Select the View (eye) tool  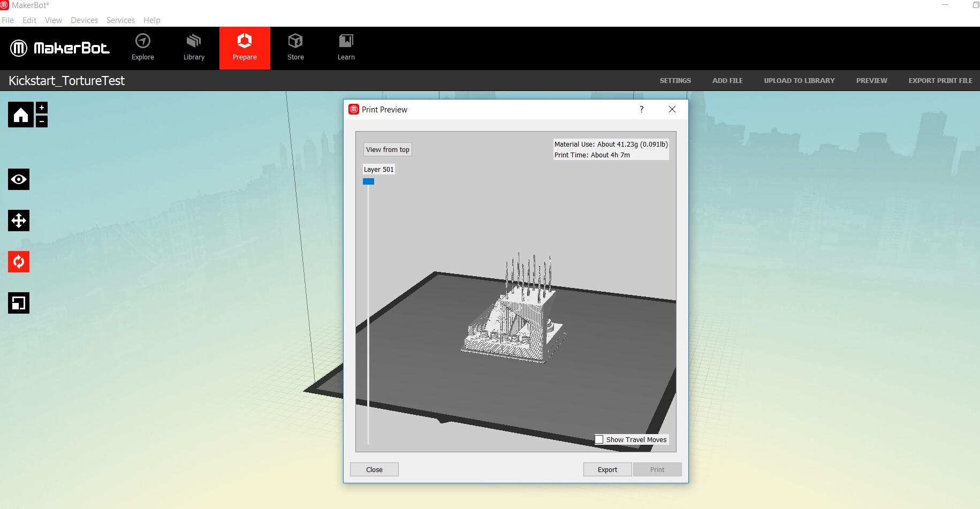pyautogui.click(x=19, y=179)
